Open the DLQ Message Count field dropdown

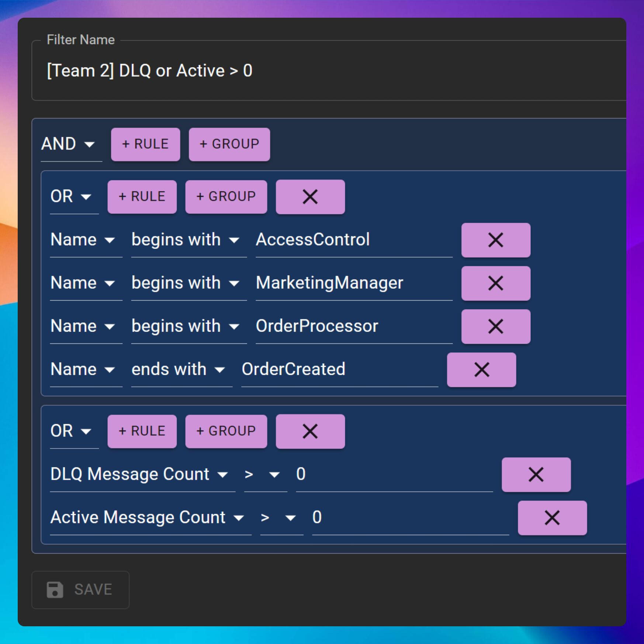click(142, 474)
